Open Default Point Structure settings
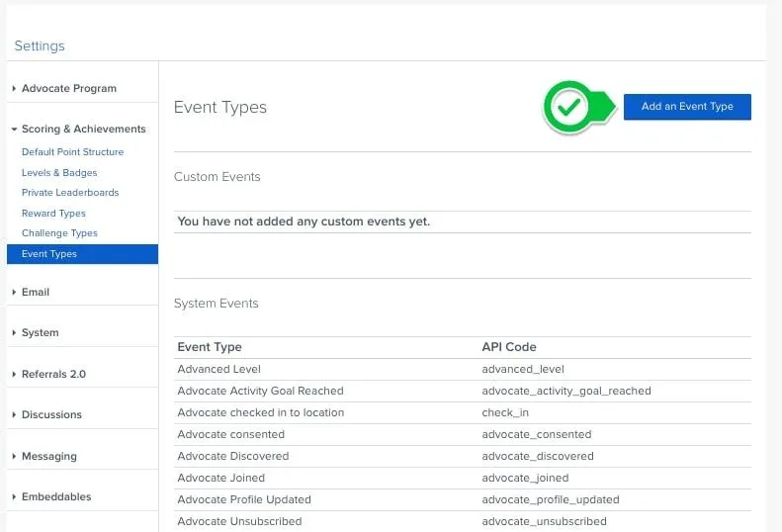The image size is (782, 532). click(x=72, y=151)
